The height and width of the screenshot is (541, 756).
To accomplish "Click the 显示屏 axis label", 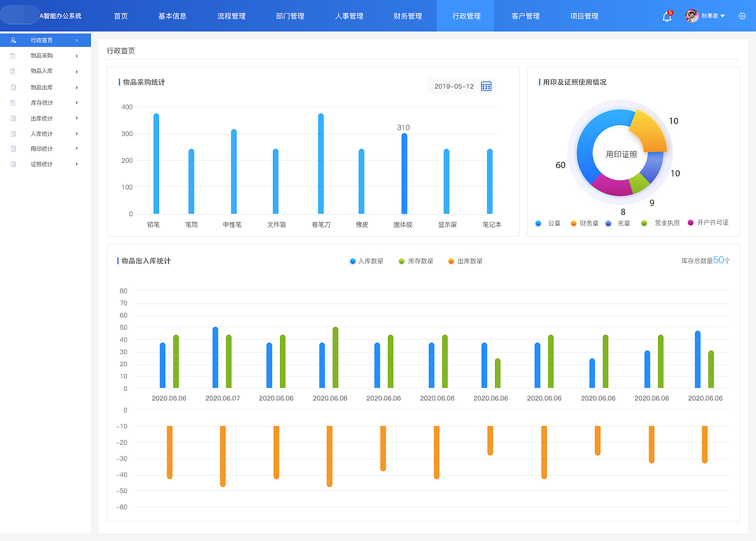I will pyautogui.click(x=447, y=225).
